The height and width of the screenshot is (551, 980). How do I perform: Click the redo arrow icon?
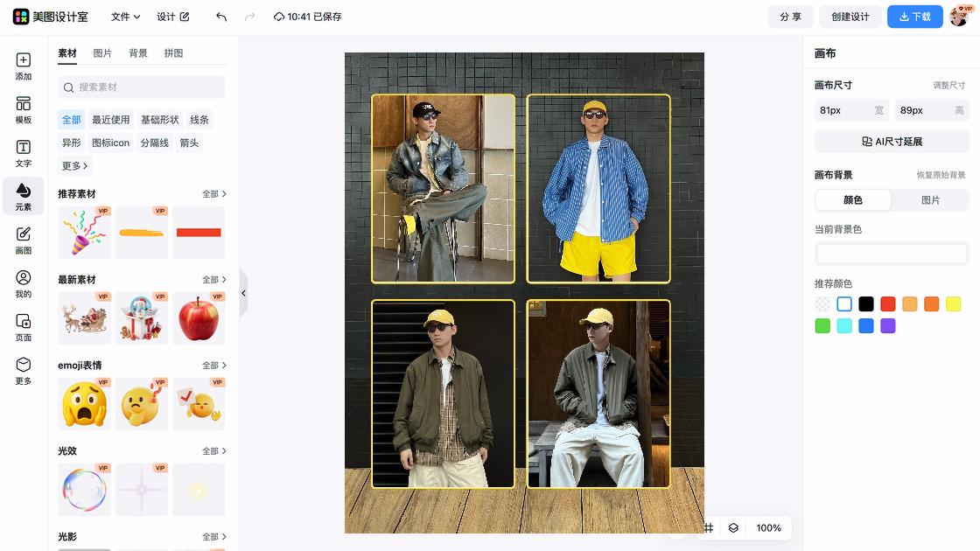click(x=251, y=17)
